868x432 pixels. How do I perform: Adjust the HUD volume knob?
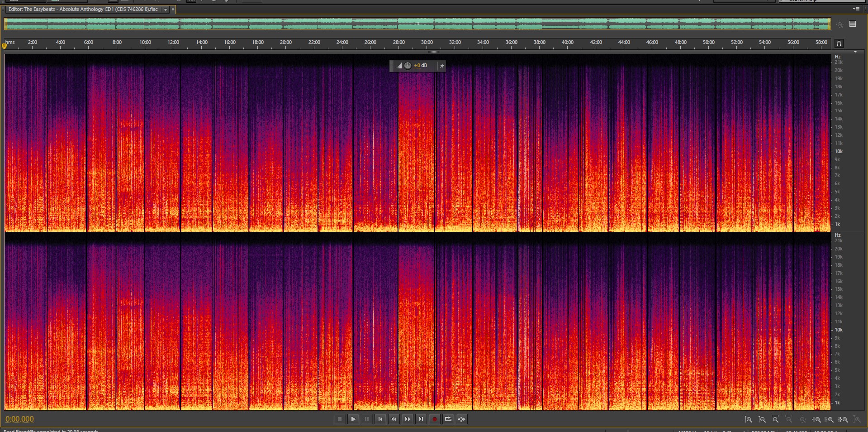tap(408, 66)
